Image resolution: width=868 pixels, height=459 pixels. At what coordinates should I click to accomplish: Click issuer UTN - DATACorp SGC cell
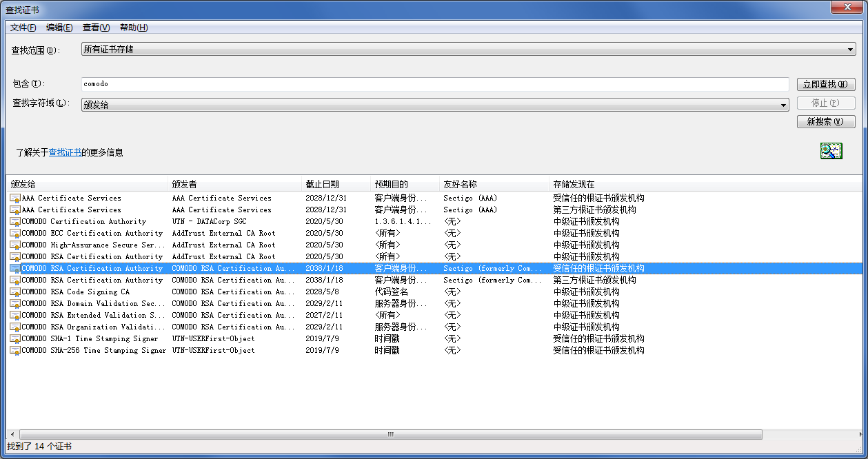click(x=209, y=222)
